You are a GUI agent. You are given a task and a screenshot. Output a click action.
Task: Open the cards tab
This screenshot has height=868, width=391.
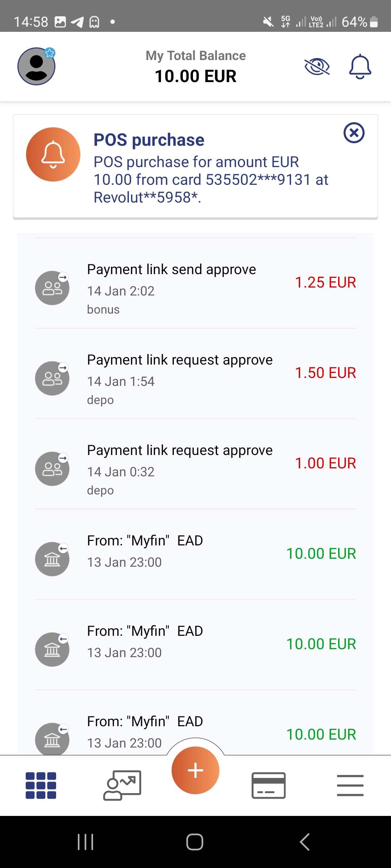pos(269,785)
